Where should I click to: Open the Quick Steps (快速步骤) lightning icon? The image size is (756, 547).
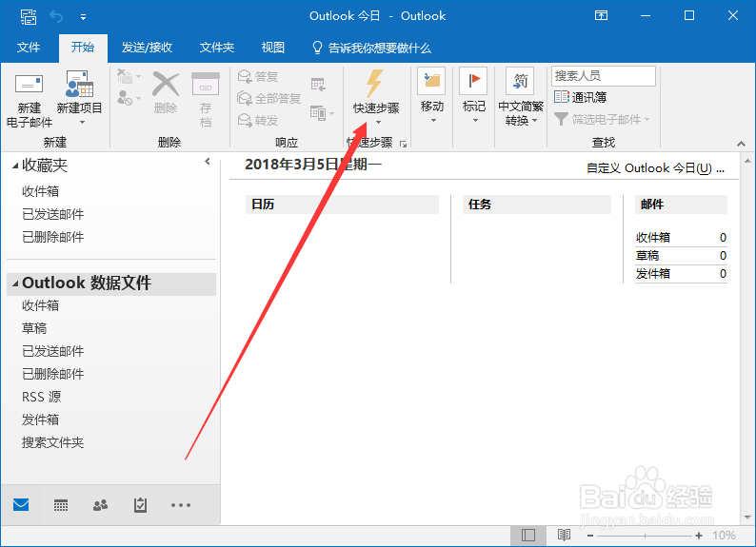point(374,84)
